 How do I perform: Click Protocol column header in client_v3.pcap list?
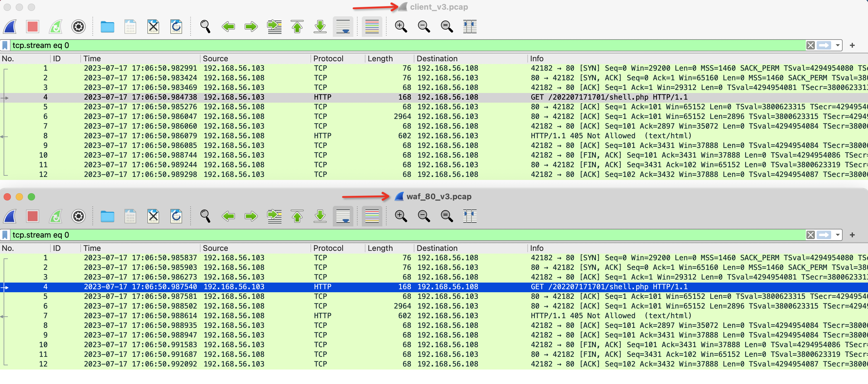point(328,59)
